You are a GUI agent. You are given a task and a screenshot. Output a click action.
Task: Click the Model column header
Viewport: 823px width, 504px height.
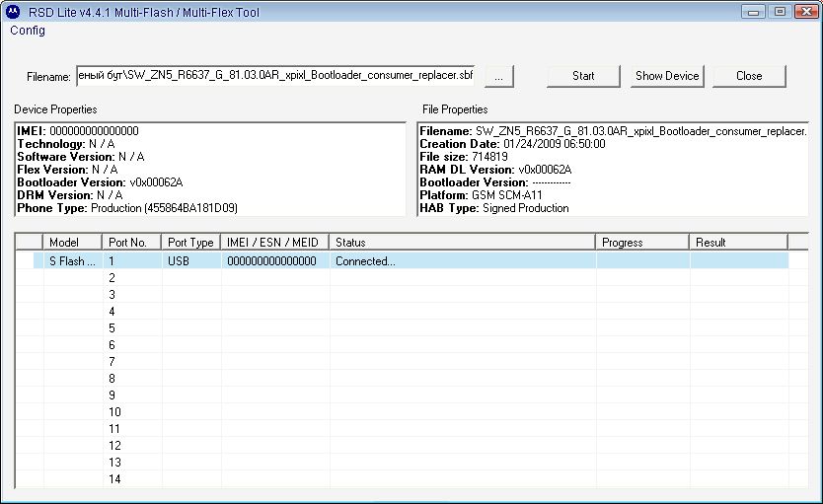tap(72, 243)
